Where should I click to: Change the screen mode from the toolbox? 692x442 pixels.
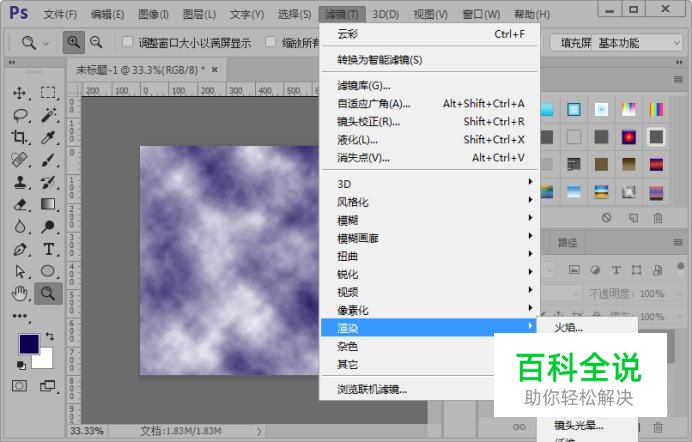(x=48, y=386)
